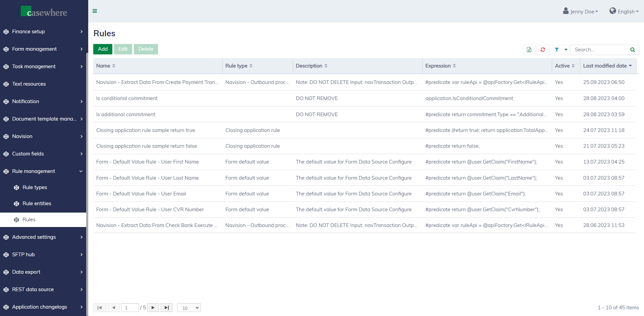Click the Add button
644x316 pixels.
pos(103,49)
